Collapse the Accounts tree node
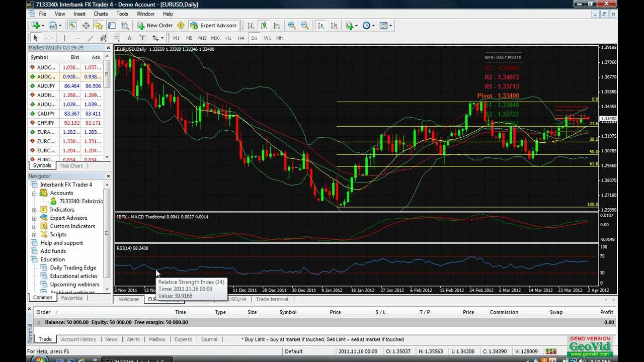The image size is (644, 362). click(x=35, y=193)
